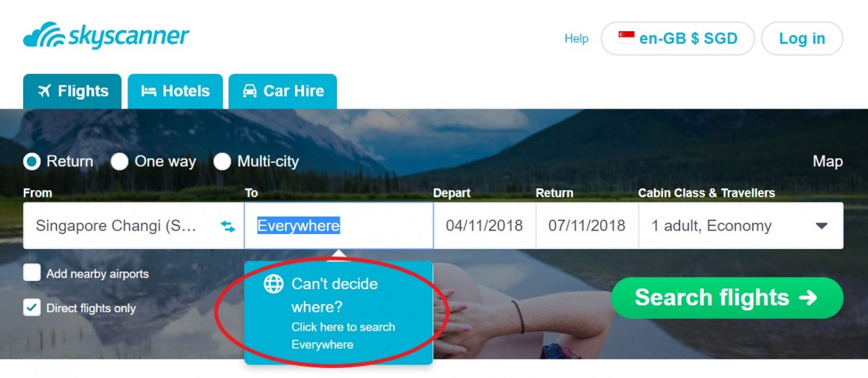868x378 pixels.
Task: Swap origin and destination arrows icon
Action: pyautogui.click(x=228, y=226)
